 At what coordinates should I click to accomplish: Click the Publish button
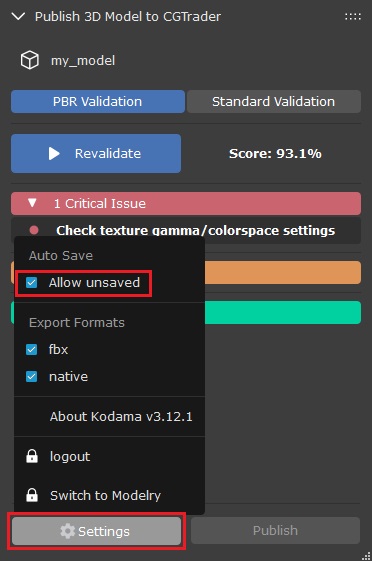click(275, 530)
